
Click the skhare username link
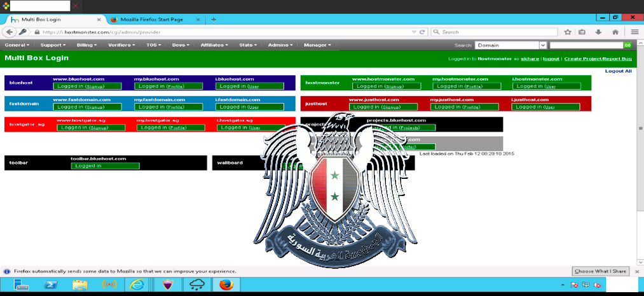tap(530, 59)
